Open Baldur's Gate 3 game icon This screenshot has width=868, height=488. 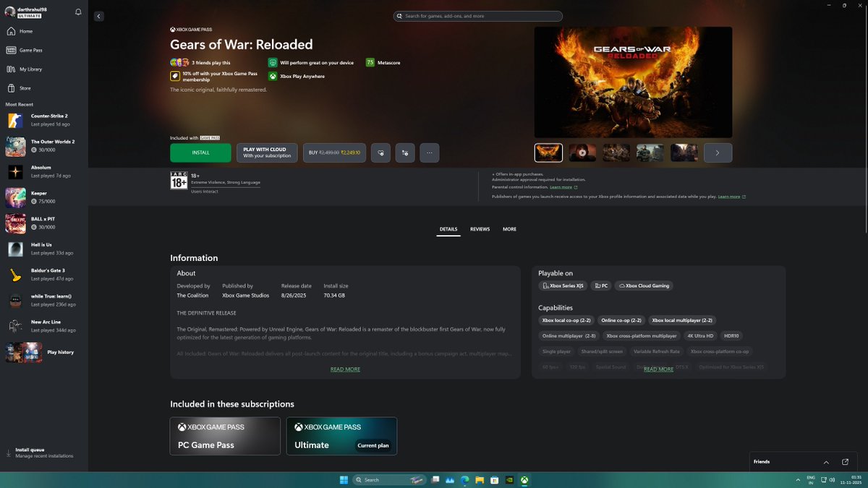tap(16, 275)
